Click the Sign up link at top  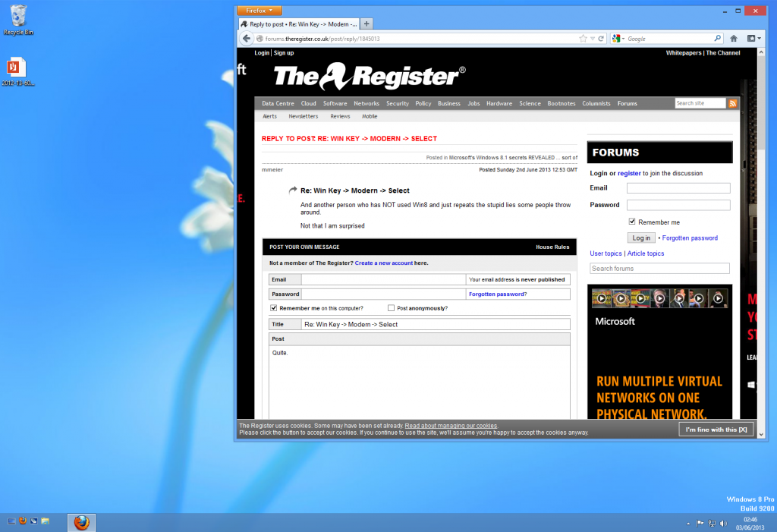click(x=284, y=52)
